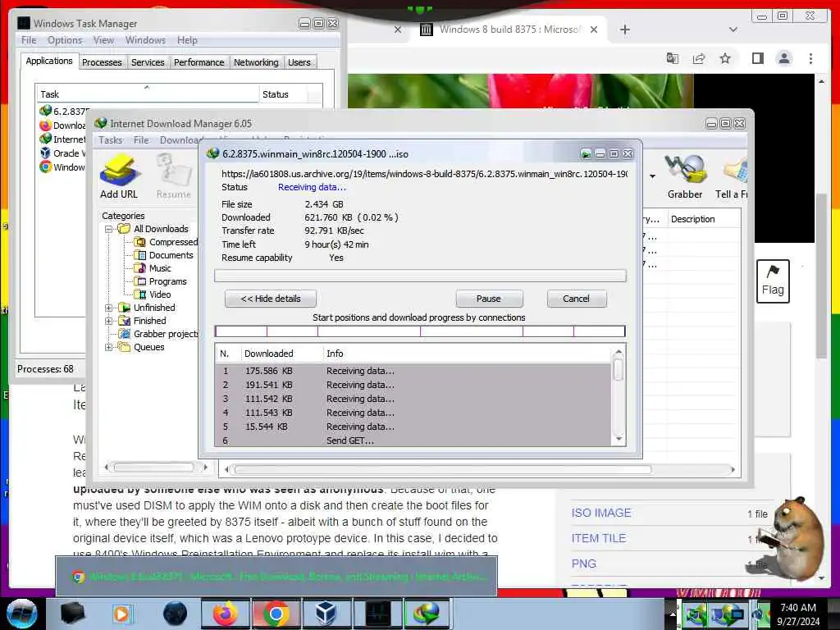
Task: Pause the download
Action: pos(489,299)
